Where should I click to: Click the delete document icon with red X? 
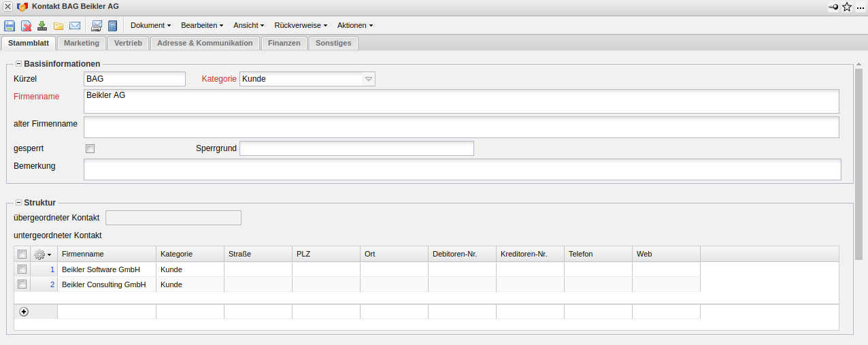tap(26, 26)
